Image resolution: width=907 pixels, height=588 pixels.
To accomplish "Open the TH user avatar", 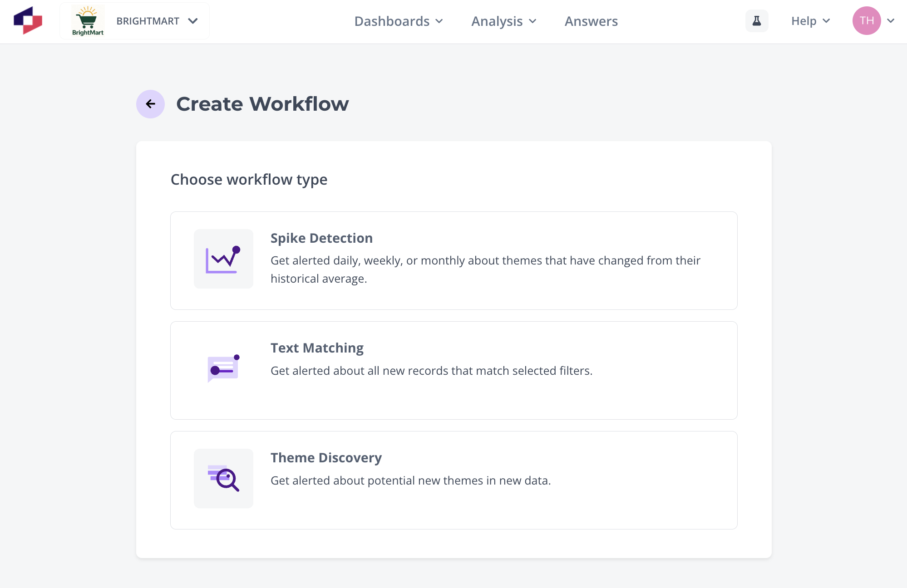I will coord(867,21).
